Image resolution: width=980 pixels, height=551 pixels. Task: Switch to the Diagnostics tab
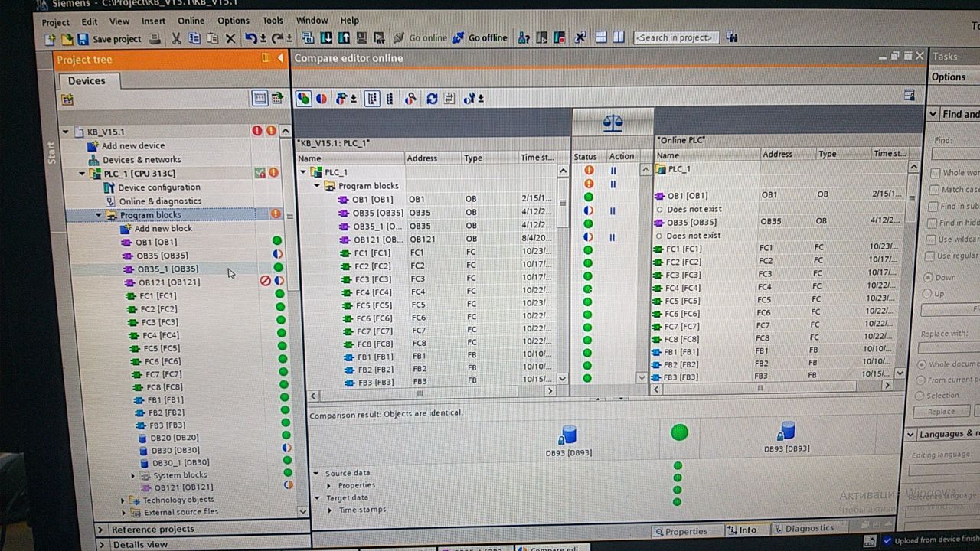804,528
